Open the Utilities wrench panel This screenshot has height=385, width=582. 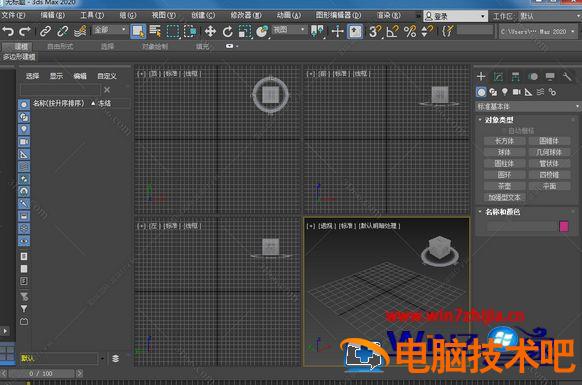point(567,77)
